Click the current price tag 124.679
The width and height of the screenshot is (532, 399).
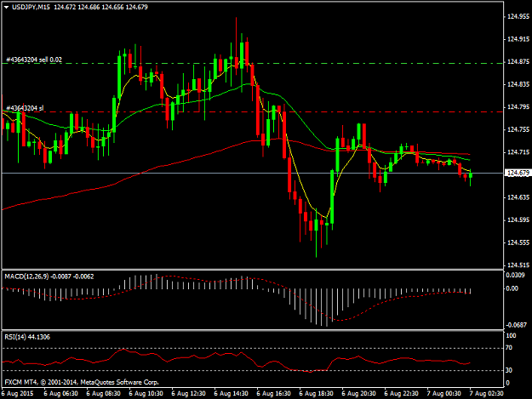(x=518, y=173)
